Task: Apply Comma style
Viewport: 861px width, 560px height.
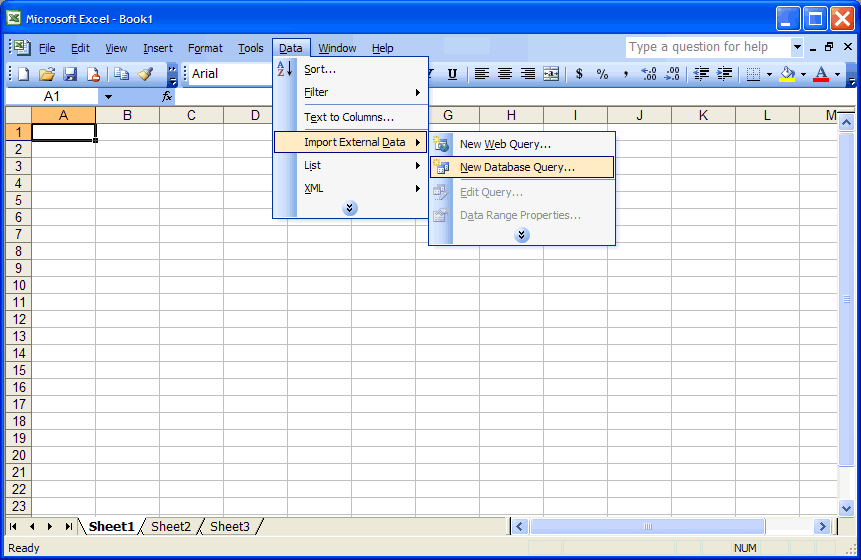Action: (625, 74)
